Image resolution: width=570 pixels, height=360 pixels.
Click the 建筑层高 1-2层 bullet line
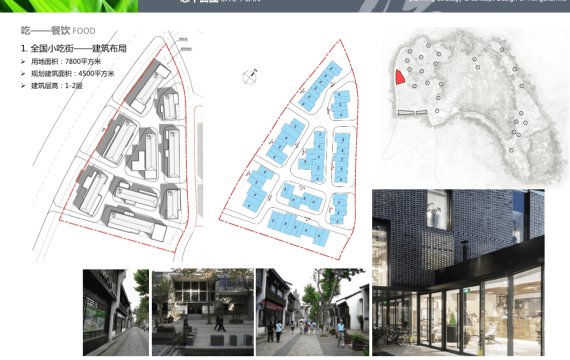[x=57, y=86]
